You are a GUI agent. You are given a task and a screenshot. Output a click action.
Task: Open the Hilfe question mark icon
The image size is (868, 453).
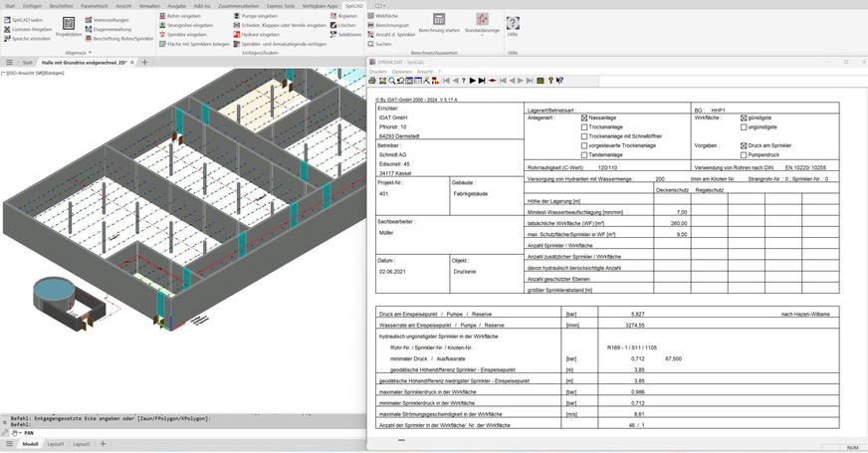point(513,23)
